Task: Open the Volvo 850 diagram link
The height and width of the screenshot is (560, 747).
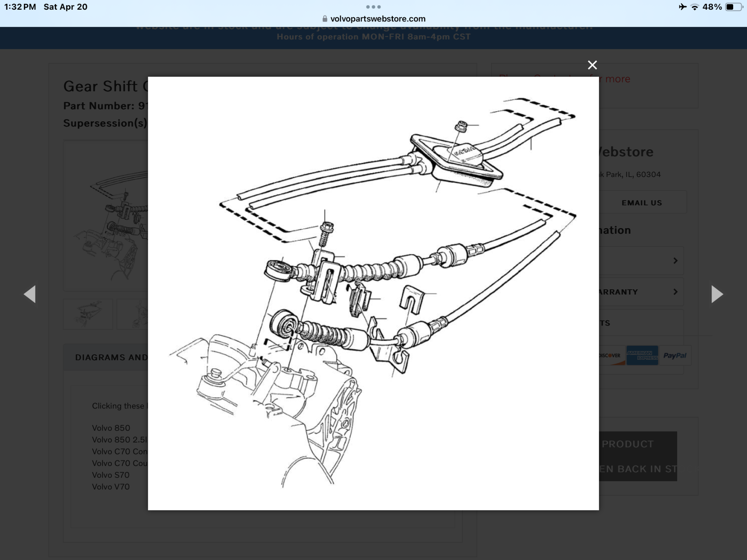Action: click(x=111, y=428)
